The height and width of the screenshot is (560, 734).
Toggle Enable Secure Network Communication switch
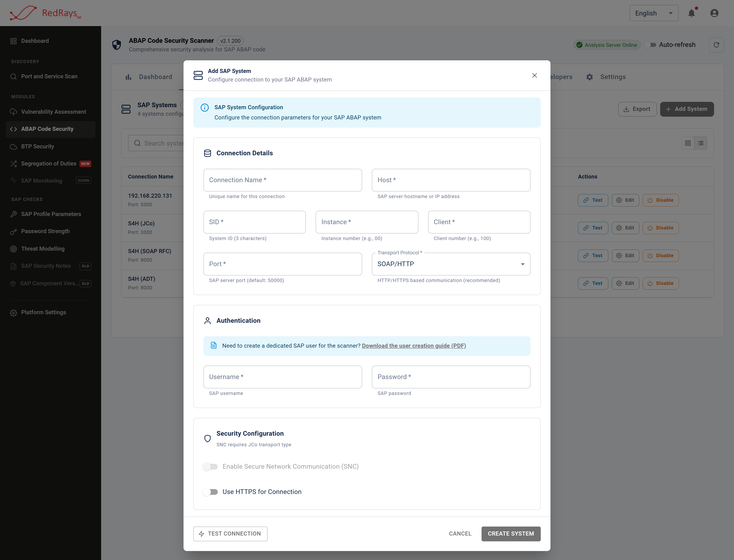coord(210,467)
